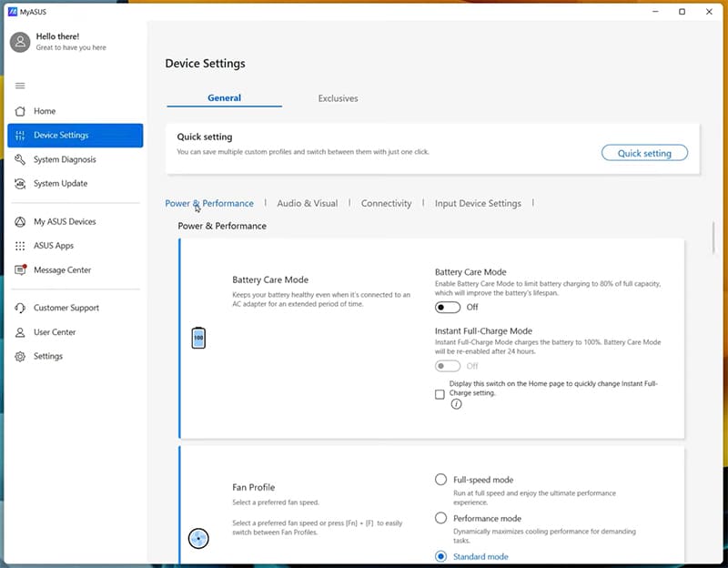
Task: Open the Audio & Visual section
Action: pyautogui.click(x=307, y=204)
